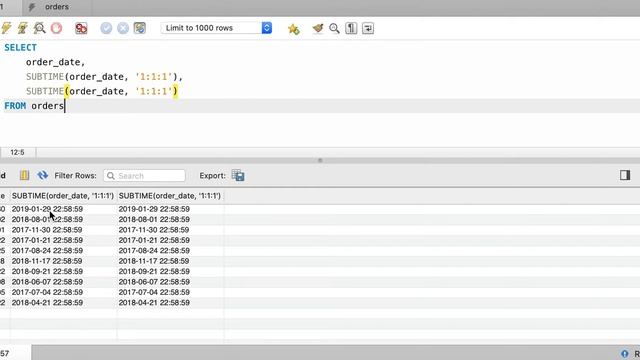Toggle stop-on-error script execution icon

[x=81, y=28]
